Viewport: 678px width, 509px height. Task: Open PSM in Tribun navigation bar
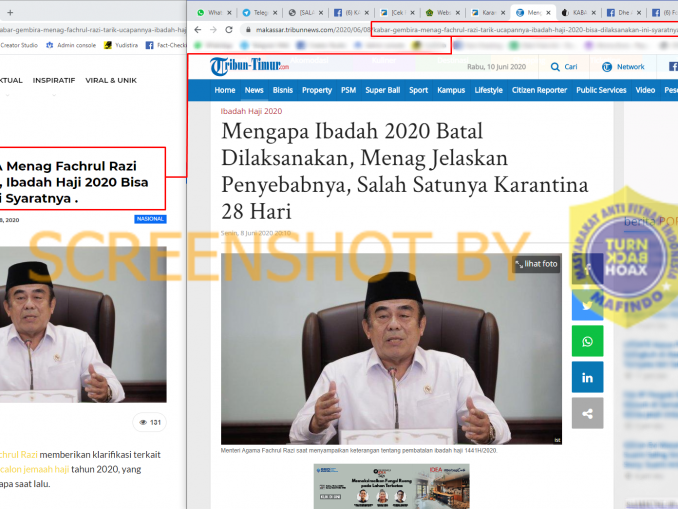[x=349, y=90]
